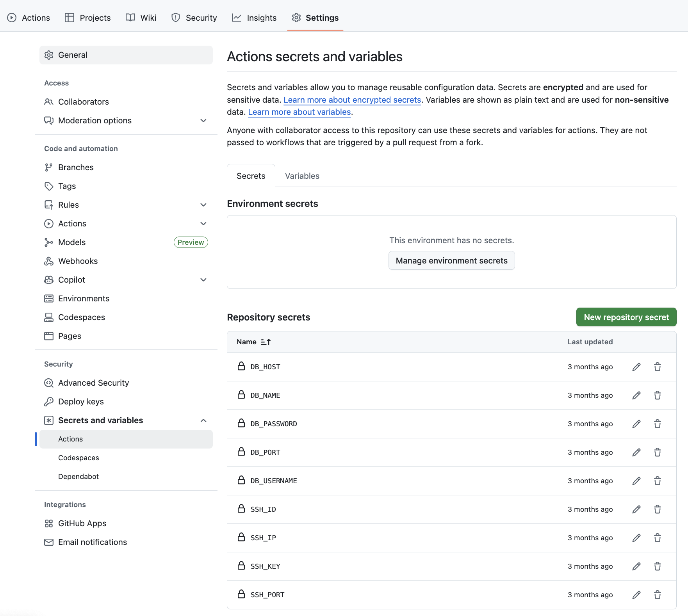The height and width of the screenshot is (616, 688).
Task: Delete the DB_PASSWORD secret trash icon
Action: [658, 424]
